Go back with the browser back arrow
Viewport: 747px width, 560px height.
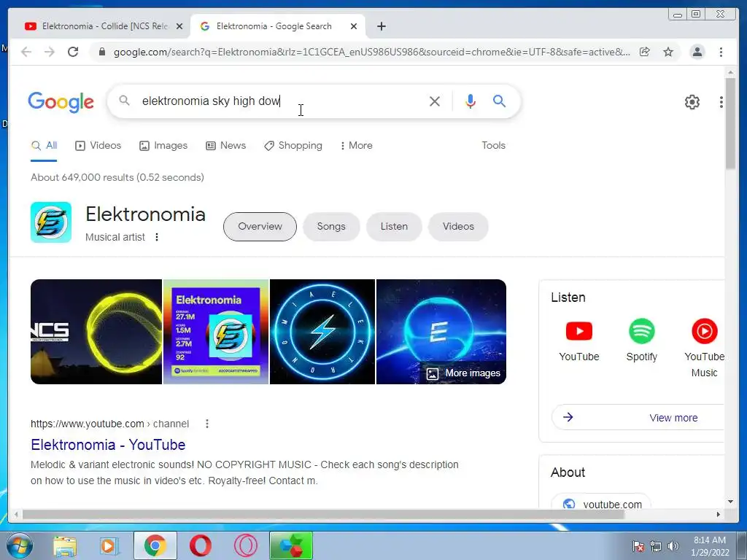point(26,52)
